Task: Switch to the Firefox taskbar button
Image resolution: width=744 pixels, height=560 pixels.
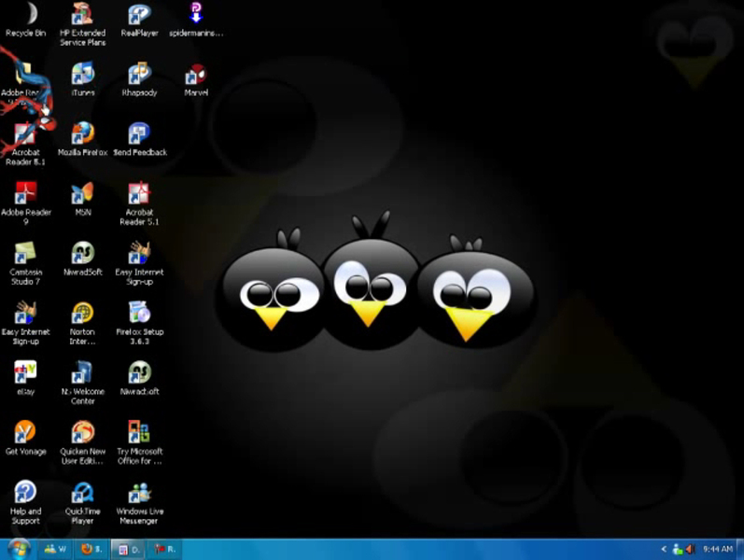Action: click(x=91, y=550)
